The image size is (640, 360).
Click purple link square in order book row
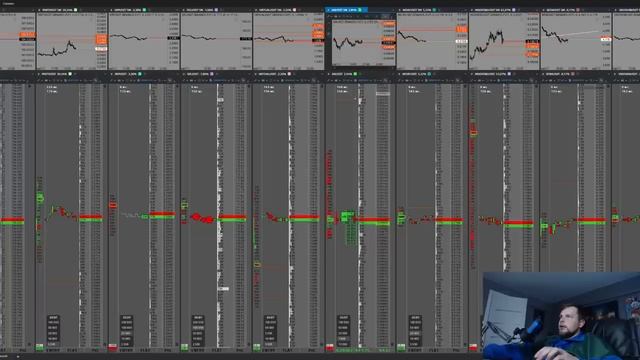[212, 74]
